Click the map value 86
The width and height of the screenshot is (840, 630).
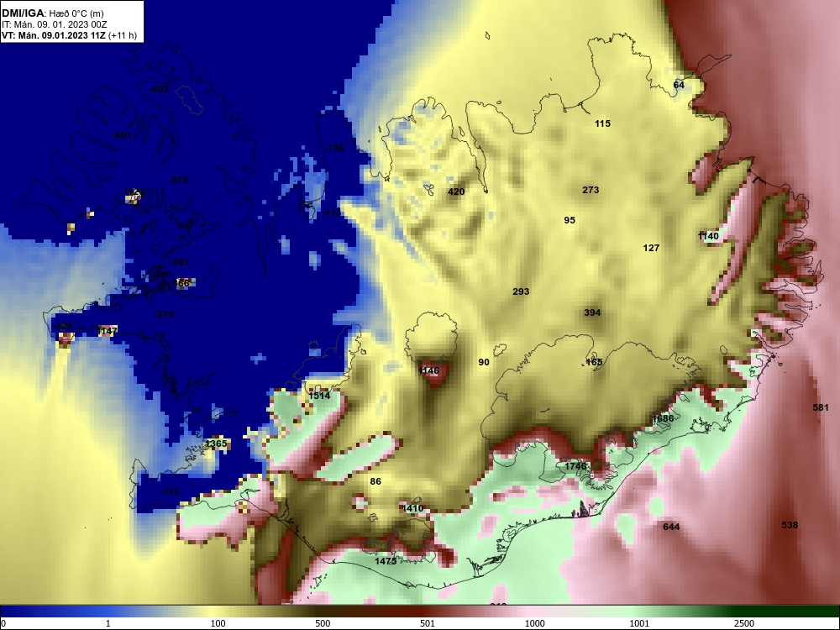coord(375,481)
